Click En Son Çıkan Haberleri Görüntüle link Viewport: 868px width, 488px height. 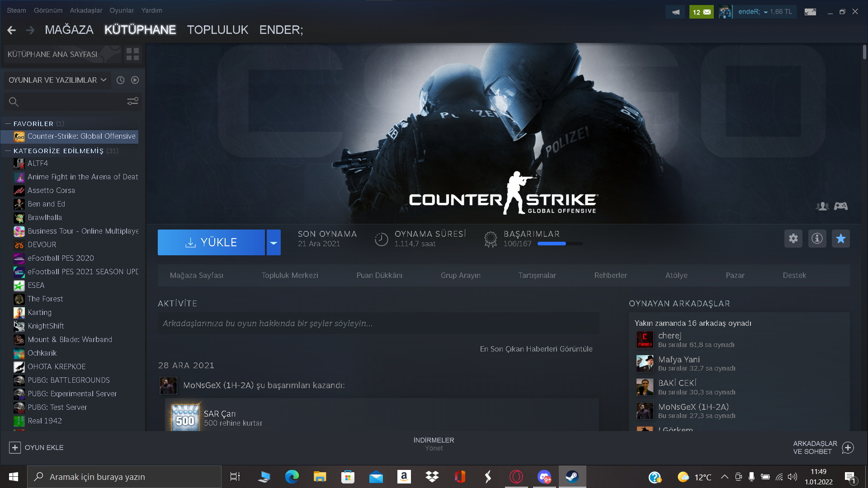pyautogui.click(x=536, y=349)
